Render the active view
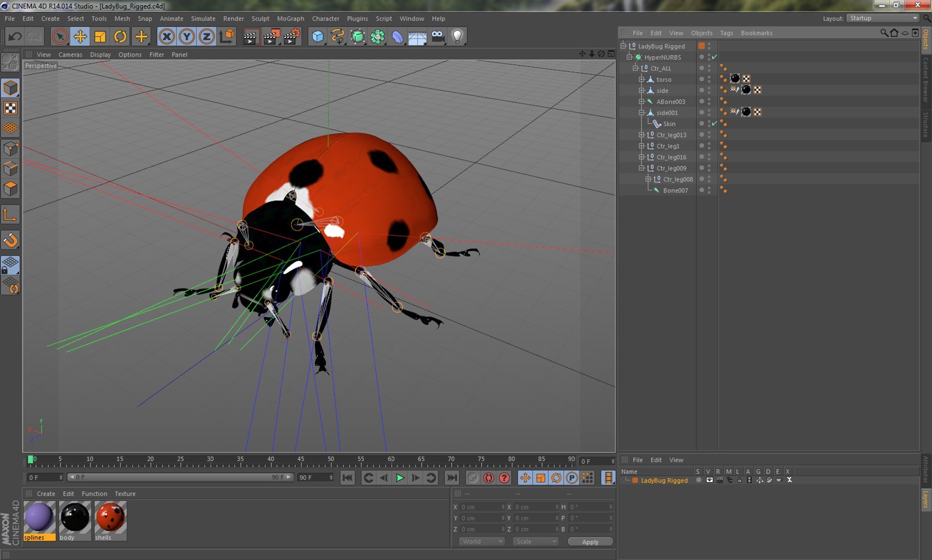 (x=251, y=36)
